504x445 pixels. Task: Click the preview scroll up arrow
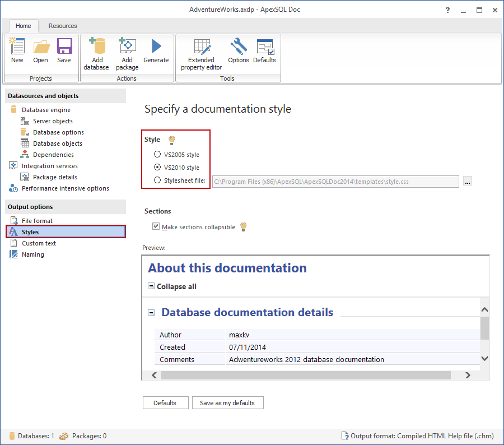pos(485,309)
